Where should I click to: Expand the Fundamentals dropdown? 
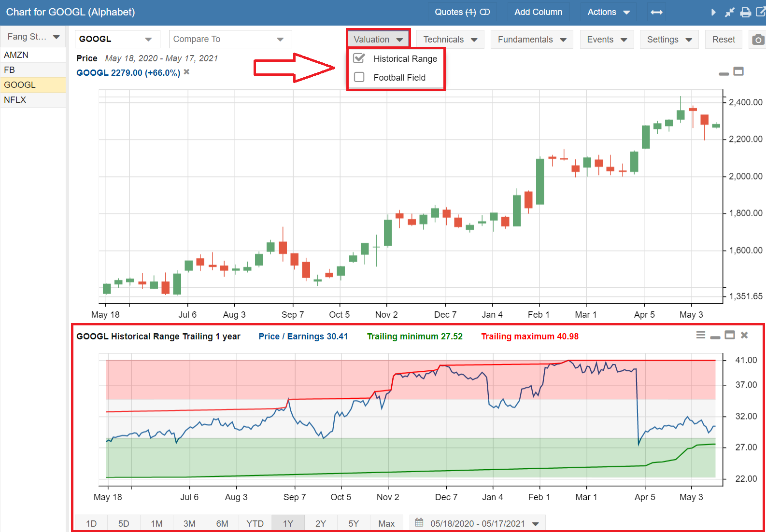tap(531, 40)
